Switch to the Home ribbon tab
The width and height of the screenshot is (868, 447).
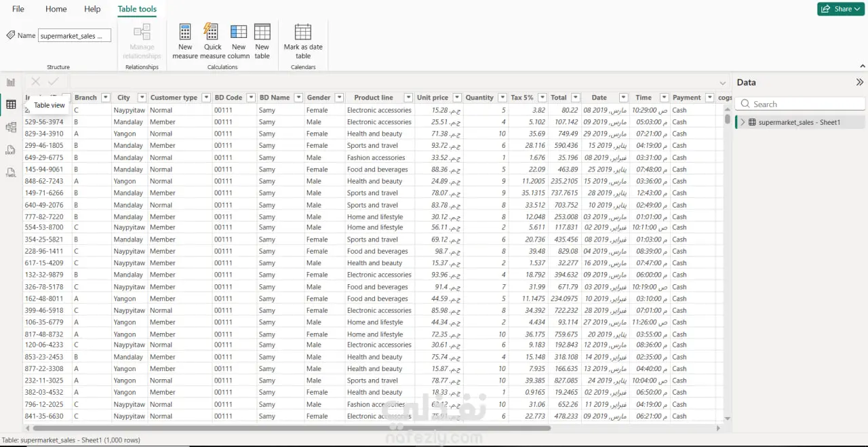(x=56, y=9)
